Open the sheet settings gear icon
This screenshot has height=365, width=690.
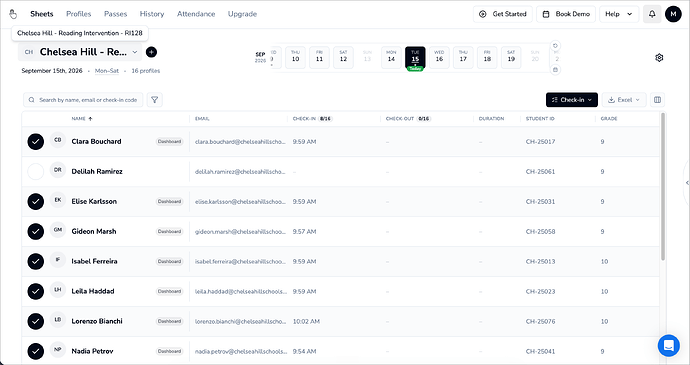pyautogui.click(x=659, y=58)
